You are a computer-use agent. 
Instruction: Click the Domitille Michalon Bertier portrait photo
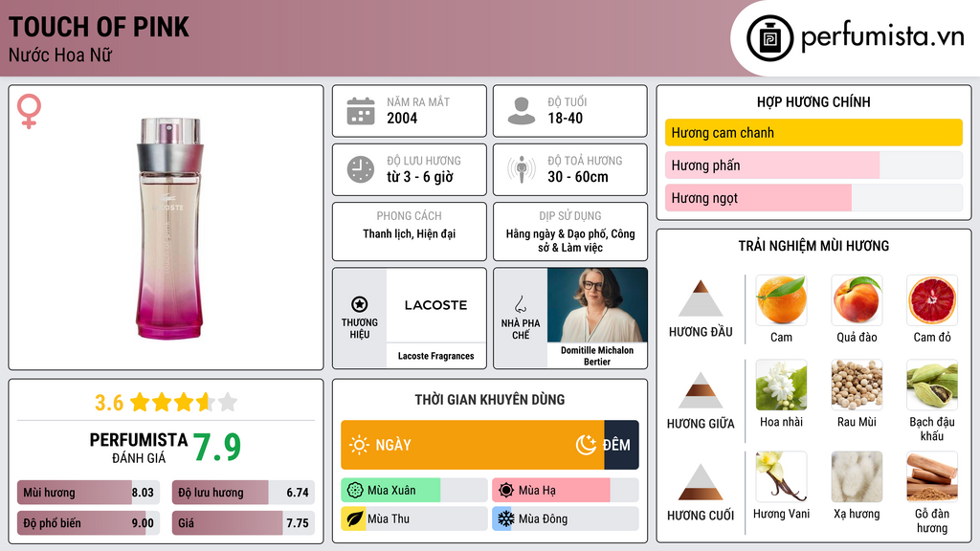(x=597, y=305)
